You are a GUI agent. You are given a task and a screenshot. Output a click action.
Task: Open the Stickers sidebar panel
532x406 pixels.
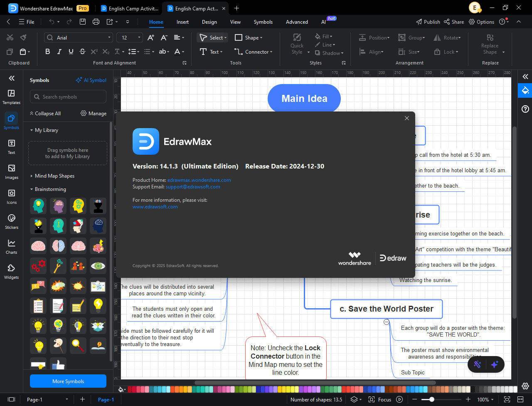11,222
